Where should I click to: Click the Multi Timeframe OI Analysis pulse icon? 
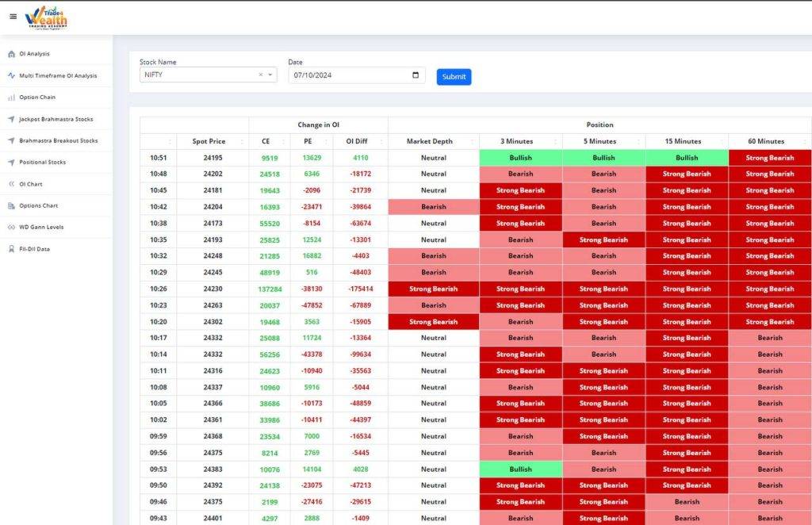[11, 76]
